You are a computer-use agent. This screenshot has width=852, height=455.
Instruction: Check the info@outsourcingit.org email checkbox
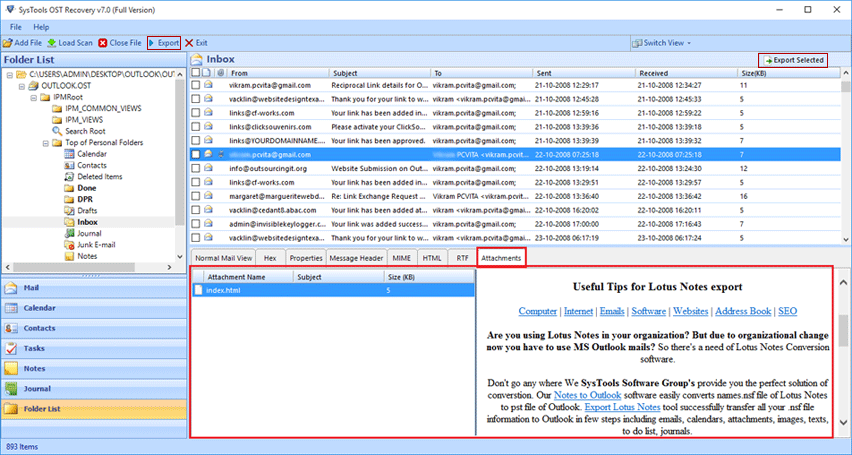click(x=196, y=169)
